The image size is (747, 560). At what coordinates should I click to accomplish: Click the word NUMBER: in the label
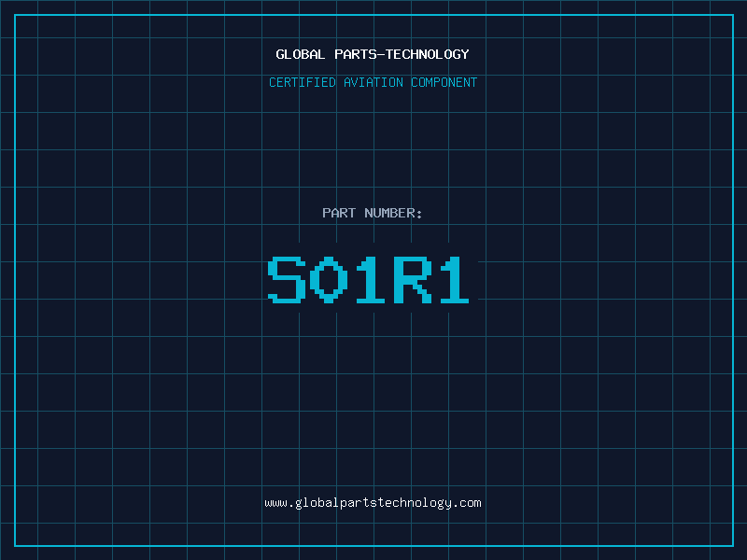point(393,213)
